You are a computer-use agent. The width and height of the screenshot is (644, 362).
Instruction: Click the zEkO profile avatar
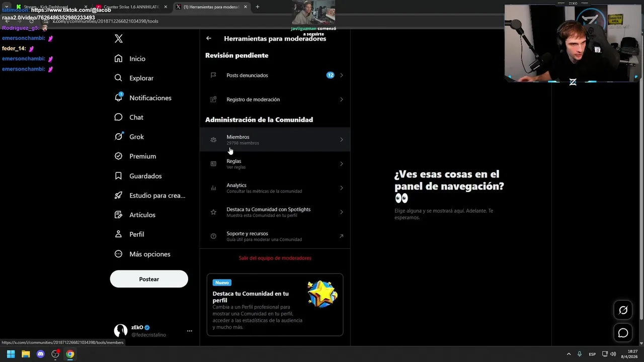121,330
